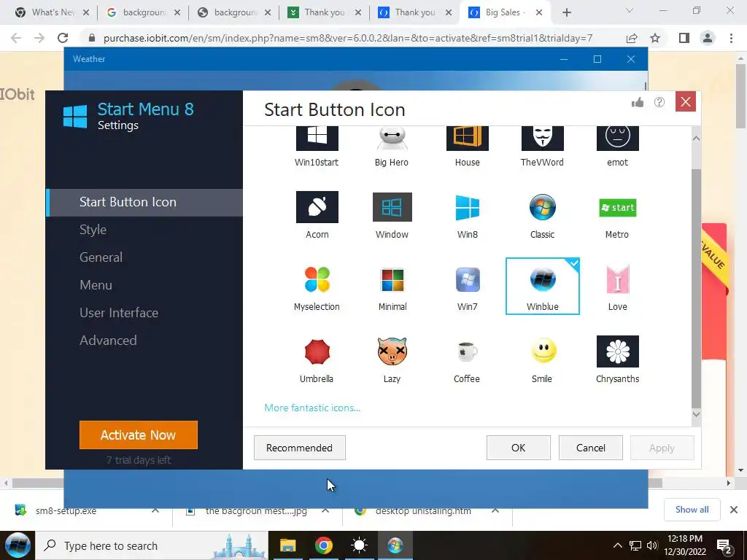Toggle Chrome side panel icon
This screenshot has height=560, width=747.
coord(684,38)
